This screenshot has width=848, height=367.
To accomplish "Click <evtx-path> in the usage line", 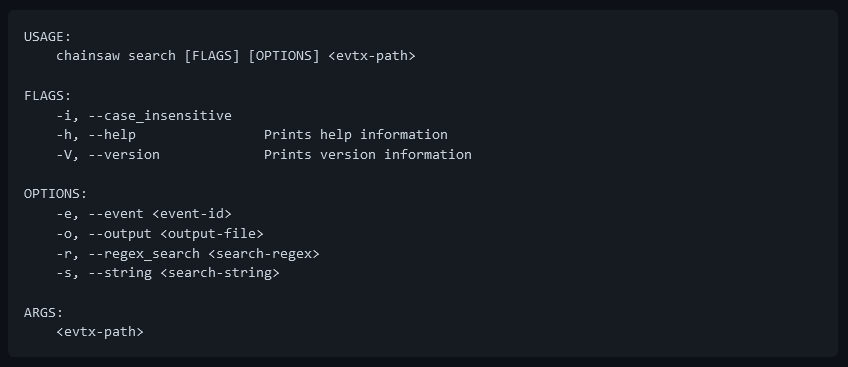I will pos(372,56).
